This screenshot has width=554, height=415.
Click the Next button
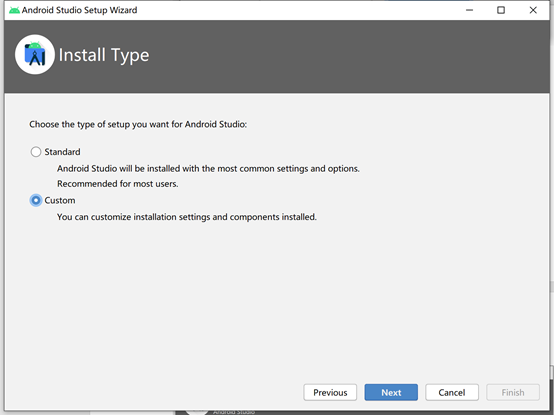(x=391, y=392)
